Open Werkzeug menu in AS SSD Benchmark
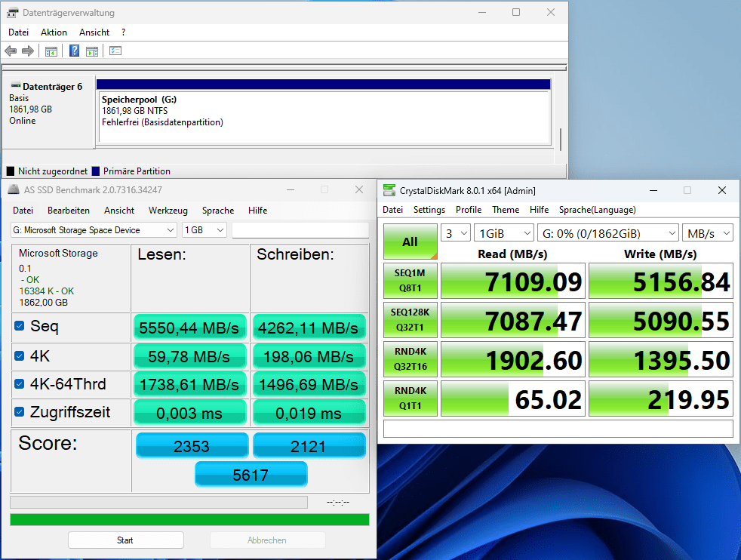Viewport: 741px width, 560px height. pos(168,211)
